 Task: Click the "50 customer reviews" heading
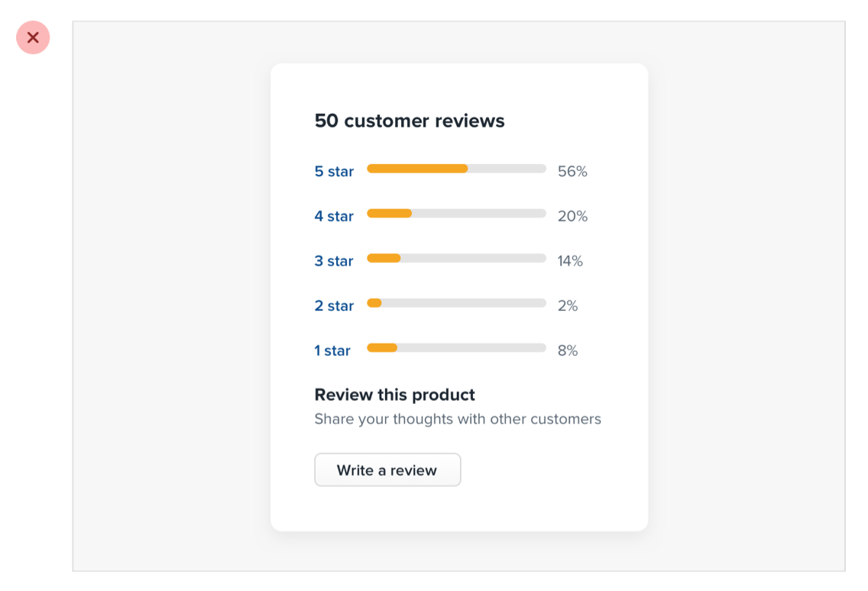[x=410, y=121]
